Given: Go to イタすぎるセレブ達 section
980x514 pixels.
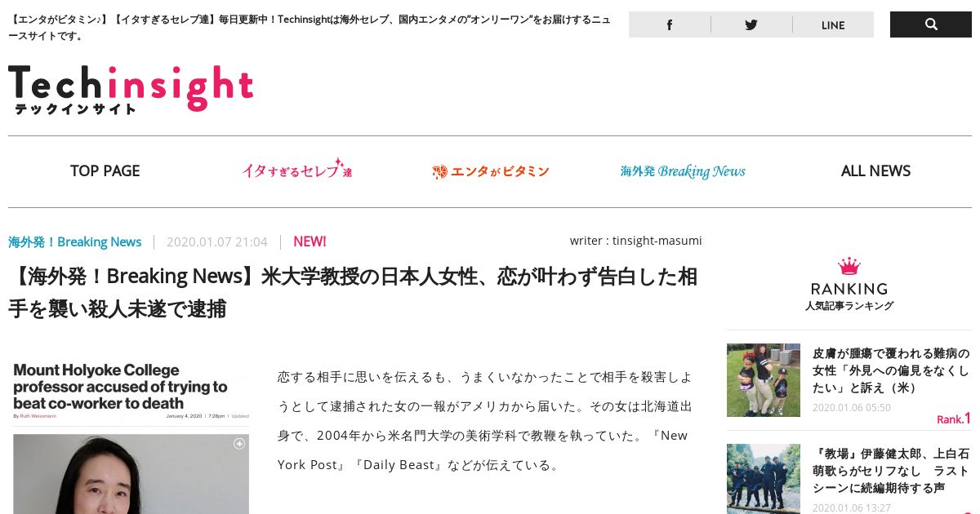Looking at the screenshot, I should pyautogui.click(x=297, y=171).
